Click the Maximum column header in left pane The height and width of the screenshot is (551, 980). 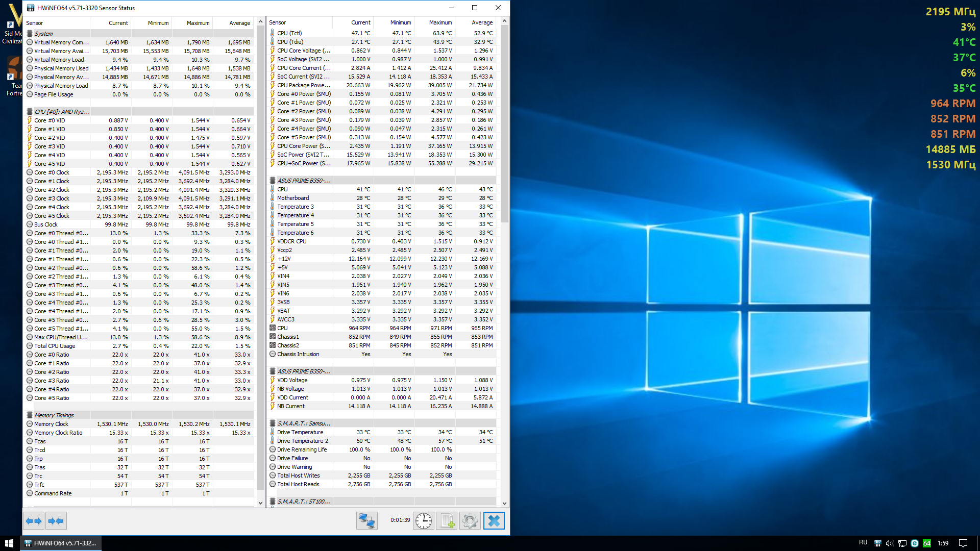[198, 23]
